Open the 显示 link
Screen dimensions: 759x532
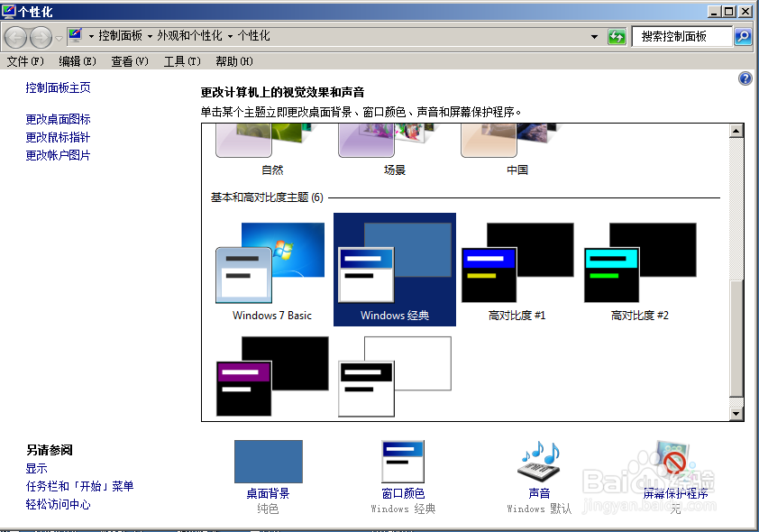[36, 469]
